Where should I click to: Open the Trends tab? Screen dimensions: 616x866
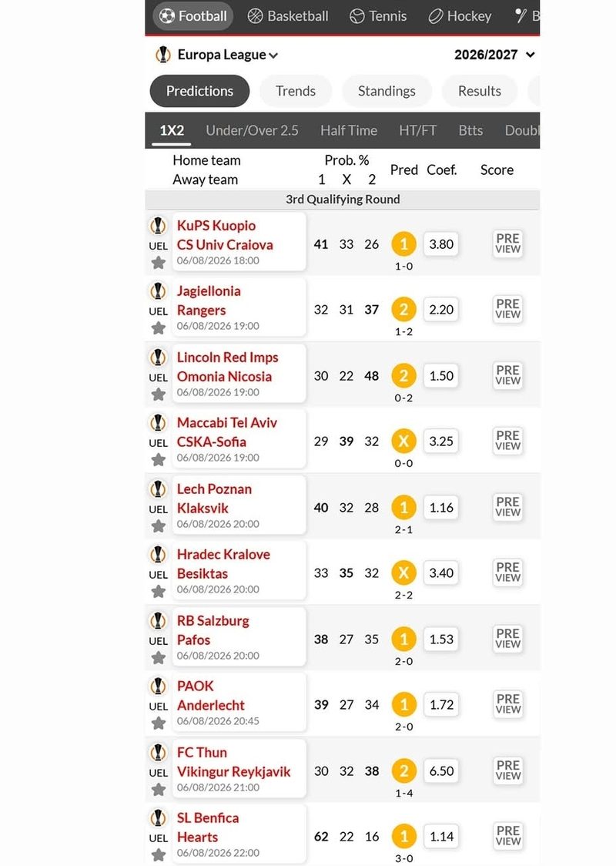[x=296, y=91]
